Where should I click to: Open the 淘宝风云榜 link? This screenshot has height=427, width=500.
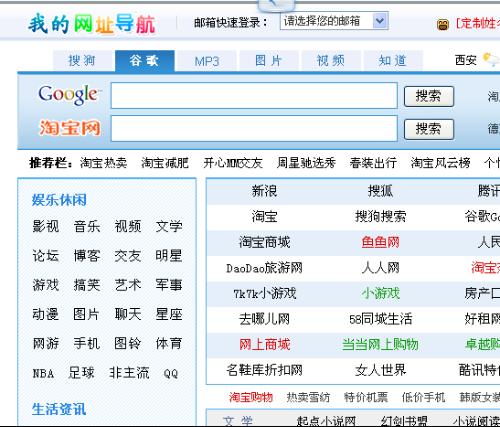pyautogui.click(x=441, y=163)
